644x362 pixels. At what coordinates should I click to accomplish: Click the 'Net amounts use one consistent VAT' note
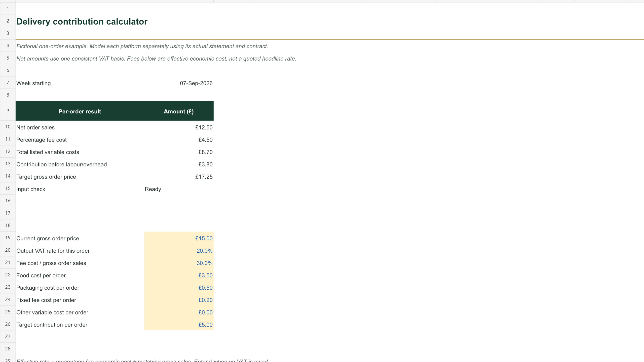point(156,59)
